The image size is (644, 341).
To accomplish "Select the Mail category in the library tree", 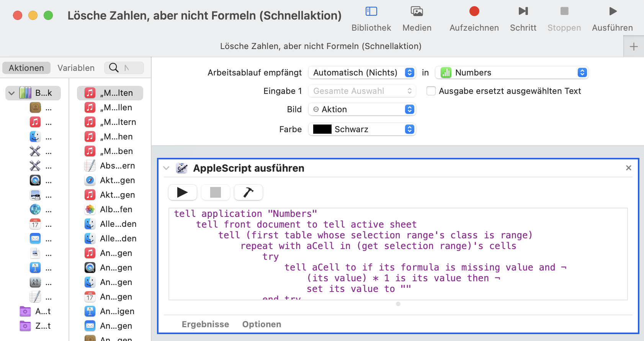I will coord(35,239).
